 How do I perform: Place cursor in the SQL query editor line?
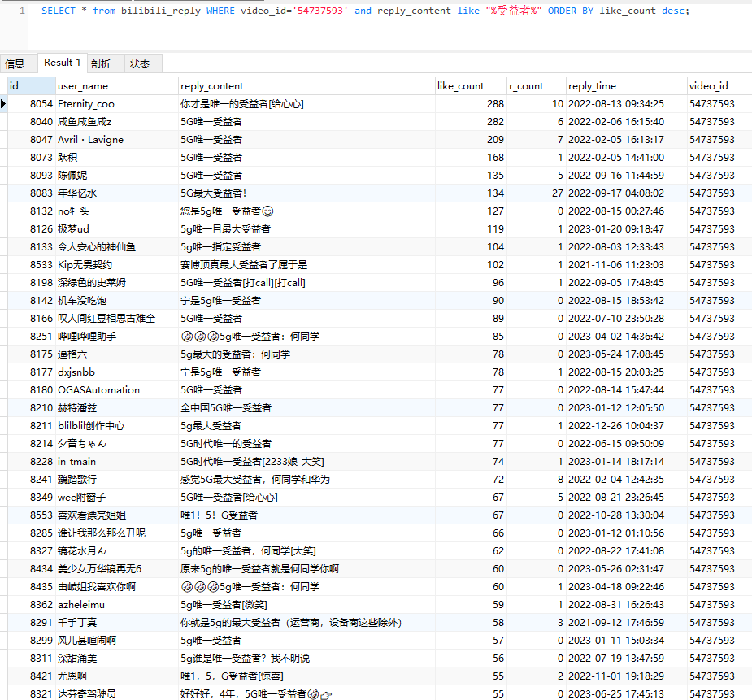(x=365, y=11)
